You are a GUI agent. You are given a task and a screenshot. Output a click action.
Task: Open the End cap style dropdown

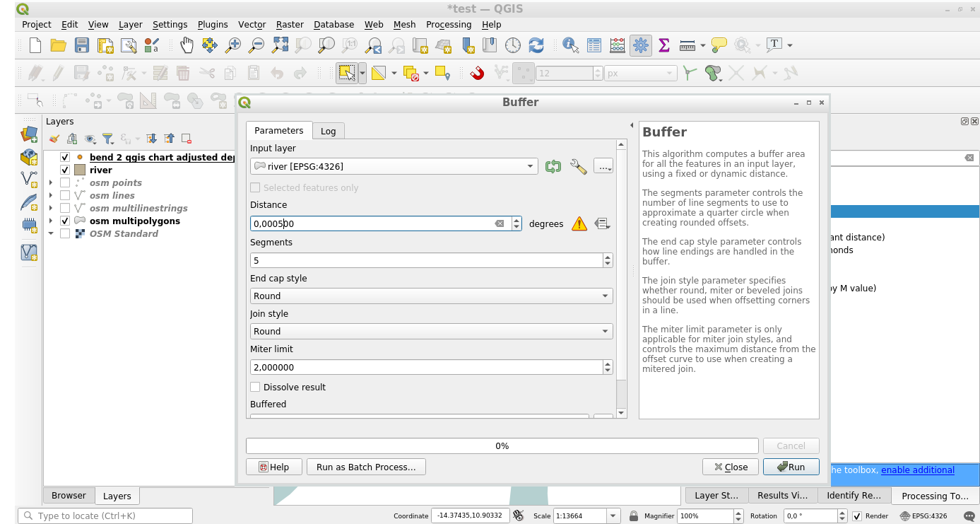click(x=432, y=296)
